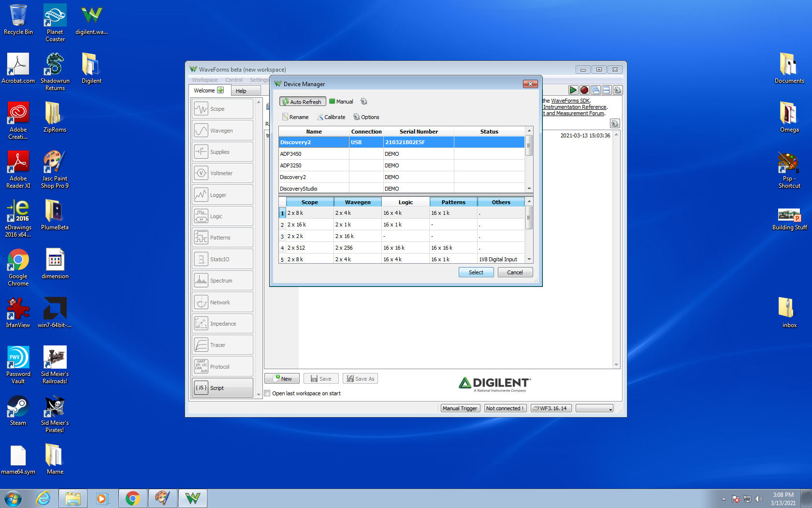Open the Workspace menu

point(204,80)
